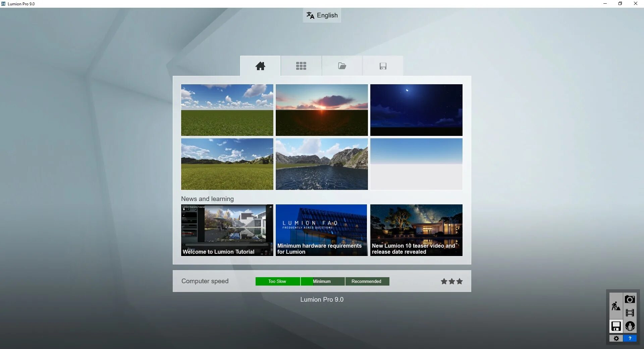
Task: Click the "Computer speed" label
Action: pyautogui.click(x=205, y=281)
